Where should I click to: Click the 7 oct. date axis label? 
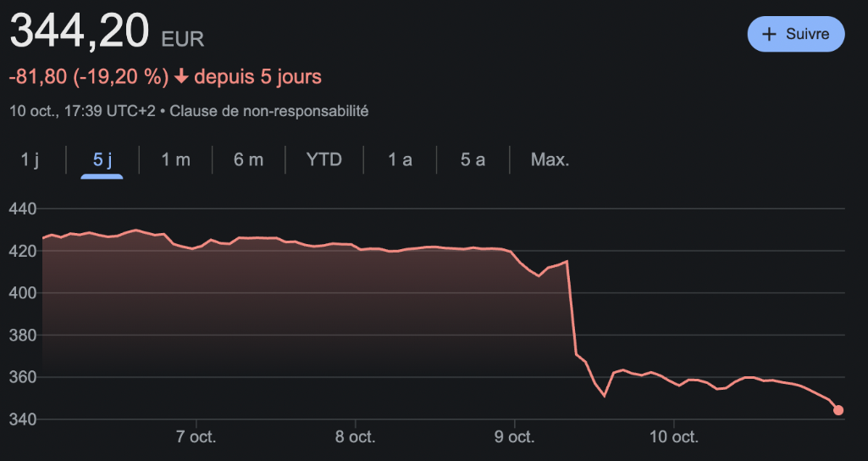coord(196,437)
